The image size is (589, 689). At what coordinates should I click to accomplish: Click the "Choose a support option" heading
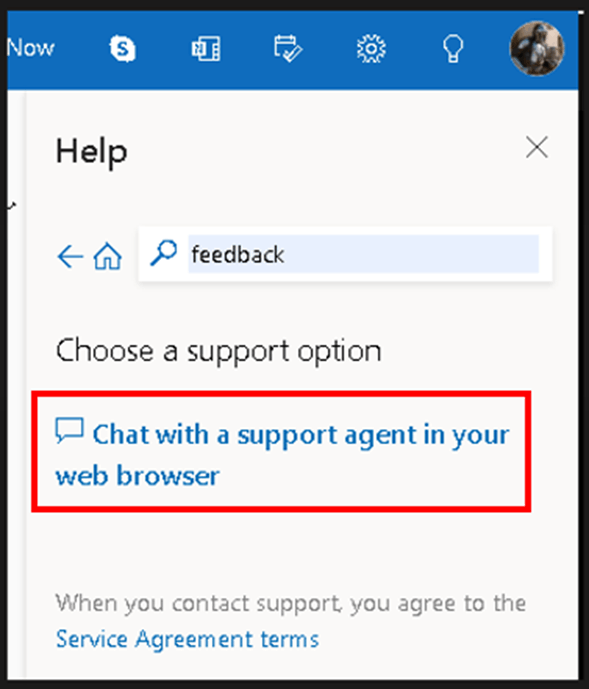218,352
